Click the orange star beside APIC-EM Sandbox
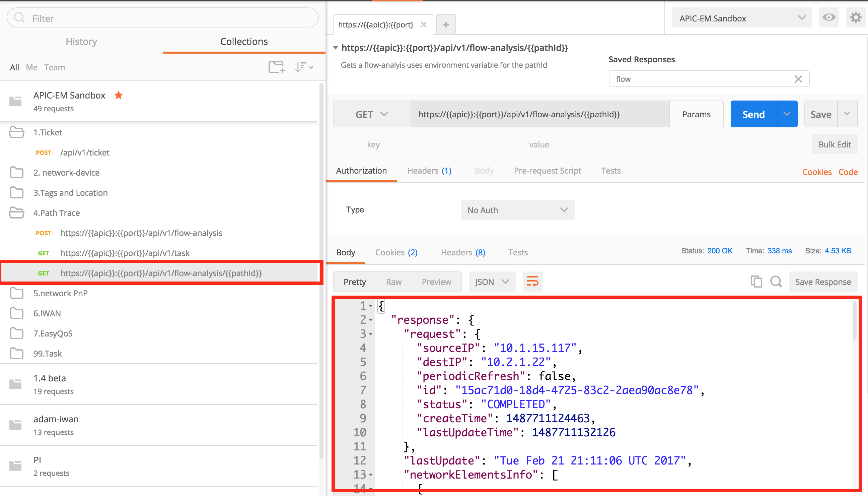The width and height of the screenshot is (868, 496). (x=119, y=95)
